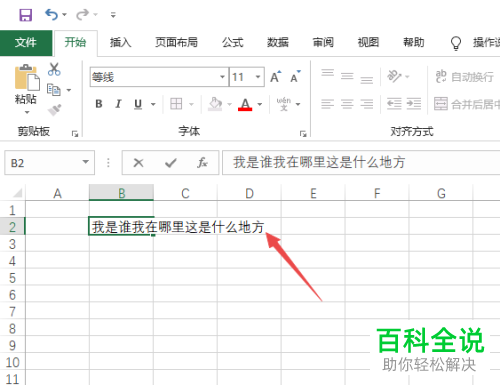
Task: Click 合并后居中 merge and center
Action: click(467, 104)
